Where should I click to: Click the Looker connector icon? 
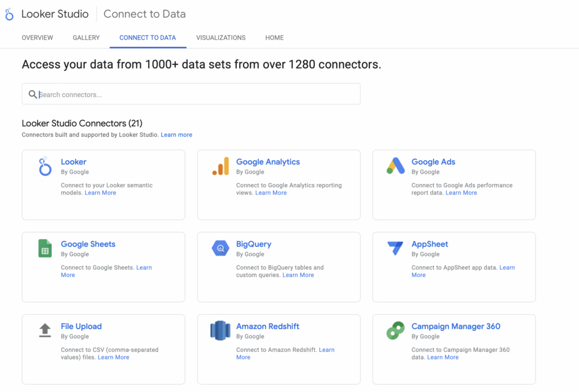(45, 167)
